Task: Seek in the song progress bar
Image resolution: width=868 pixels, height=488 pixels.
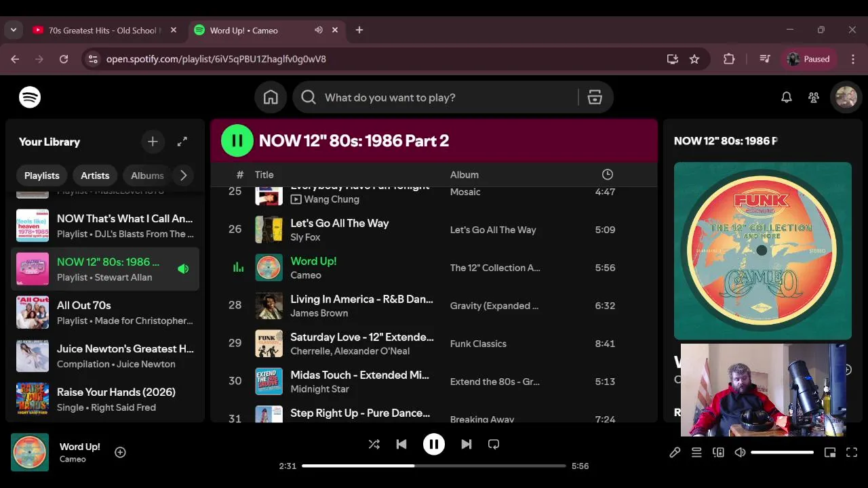Action: click(x=434, y=466)
